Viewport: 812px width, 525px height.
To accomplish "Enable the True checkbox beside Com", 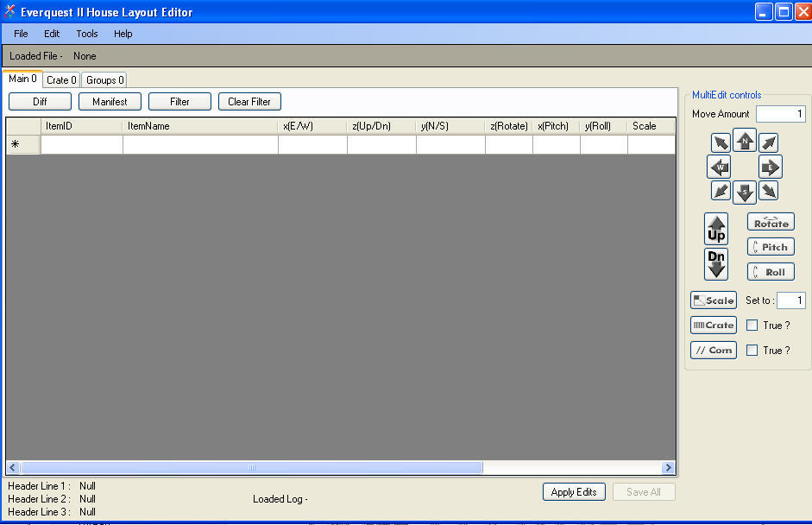I will 752,351.
